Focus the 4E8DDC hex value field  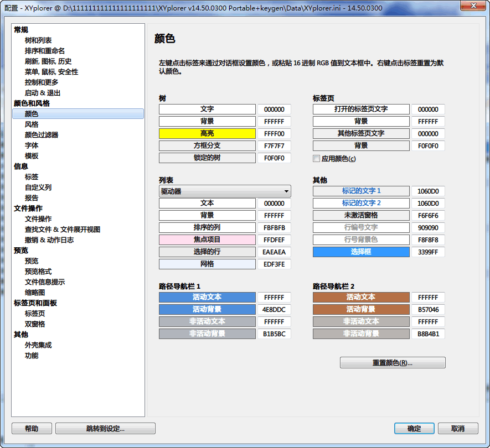point(274,309)
